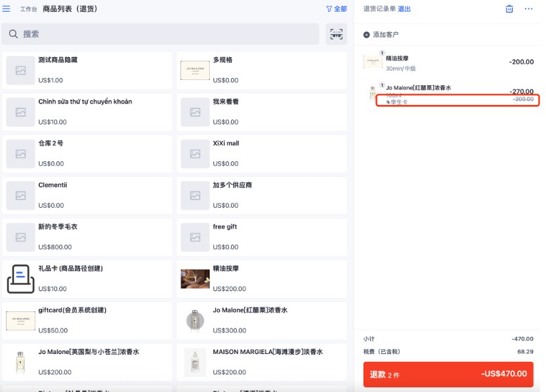Viewport: 546px width, 392px height.
Task: Focus the 搜索 search field
Action: (x=160, y=34)
